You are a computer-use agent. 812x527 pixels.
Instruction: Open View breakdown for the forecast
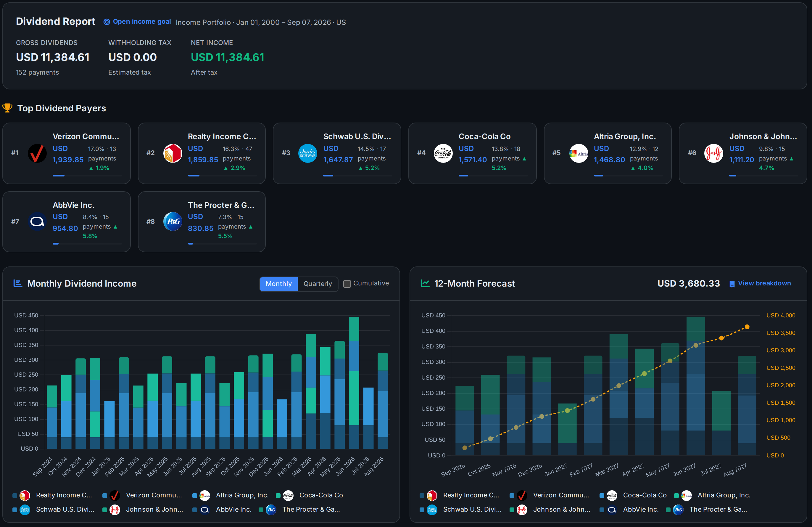760,283
